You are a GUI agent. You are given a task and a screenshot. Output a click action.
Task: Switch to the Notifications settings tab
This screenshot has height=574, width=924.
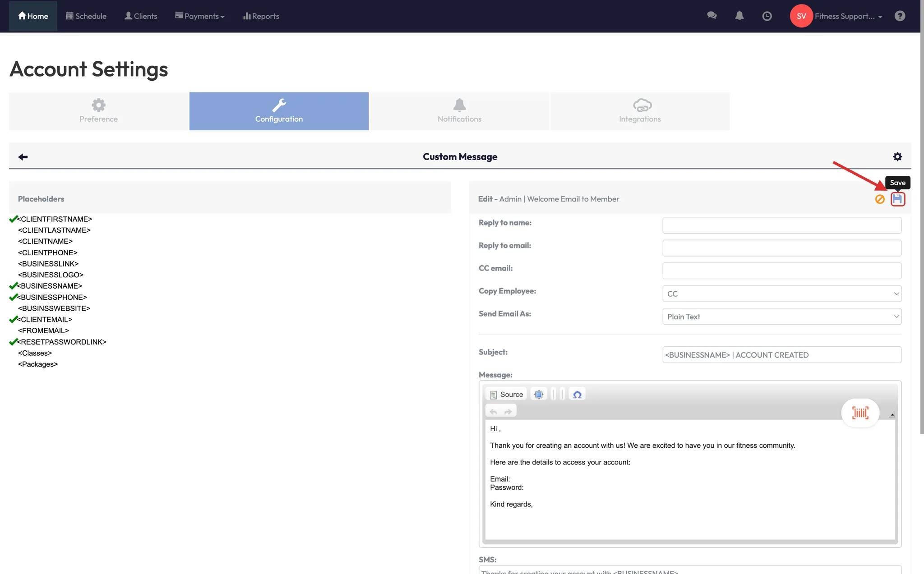tap(459, 111)
